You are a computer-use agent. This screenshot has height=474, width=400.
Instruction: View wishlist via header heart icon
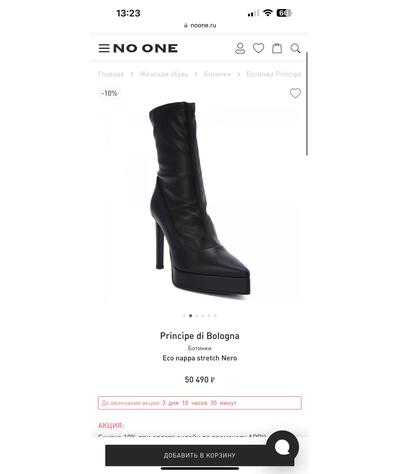(x=258, y=48)
